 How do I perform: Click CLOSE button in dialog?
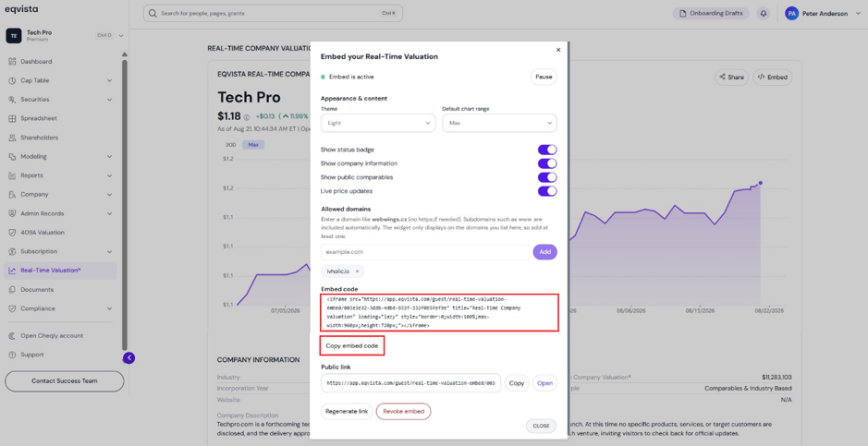(x=541, y=426)
